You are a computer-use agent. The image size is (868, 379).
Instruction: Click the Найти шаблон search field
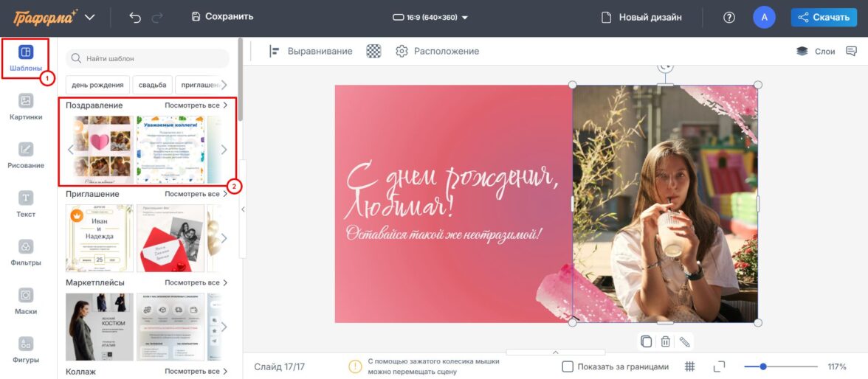click(x=148, y=58)
